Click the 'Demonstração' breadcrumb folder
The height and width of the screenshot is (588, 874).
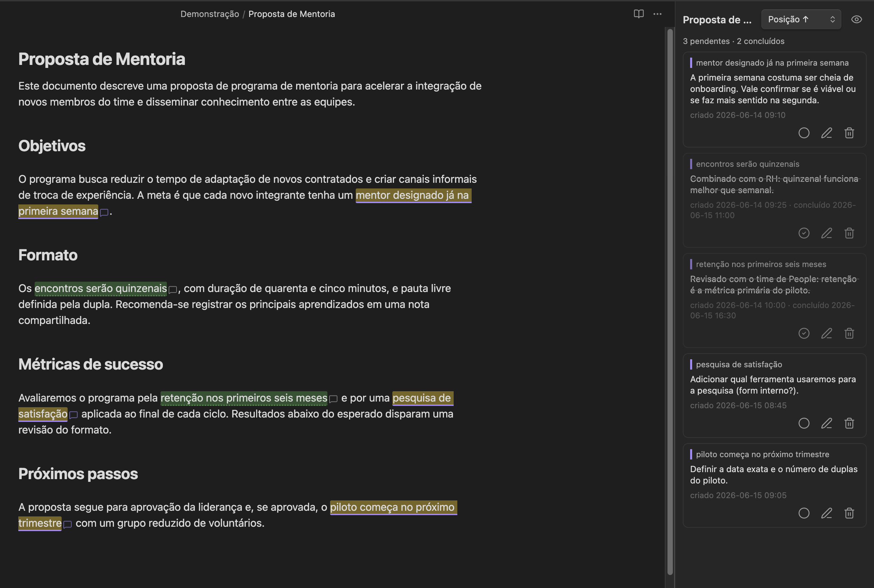(x=210, y=14)
